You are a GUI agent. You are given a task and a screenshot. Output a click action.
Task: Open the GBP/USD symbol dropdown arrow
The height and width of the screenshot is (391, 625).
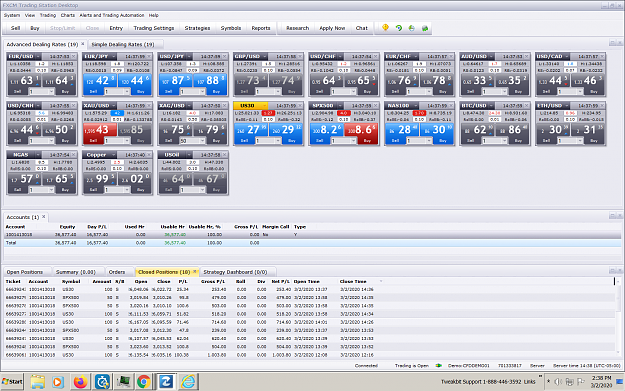coord(264,56)
